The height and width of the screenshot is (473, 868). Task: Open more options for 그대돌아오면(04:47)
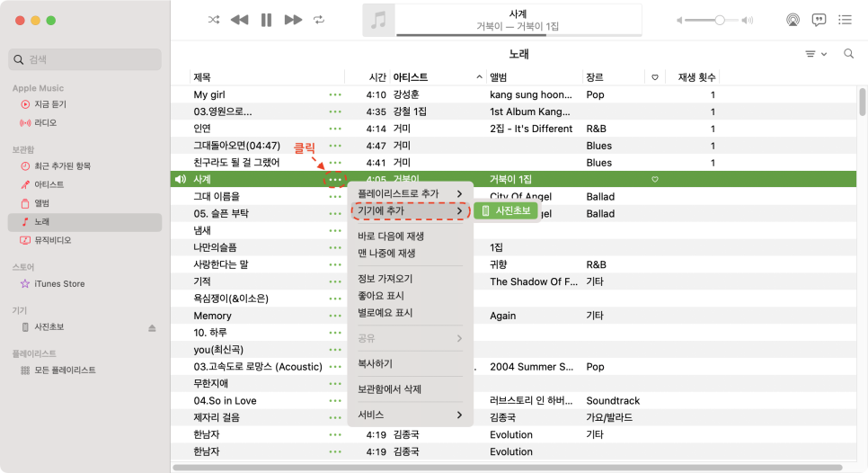335,146
